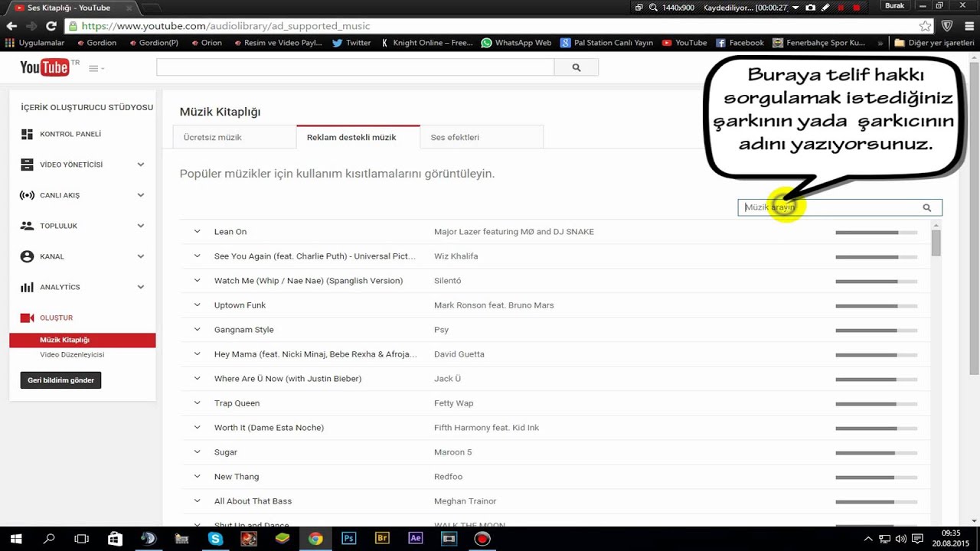Screen dimensions: 980x551
Task: Click the Geri bildirim gönder button
Action: click(x=60, y=380)
